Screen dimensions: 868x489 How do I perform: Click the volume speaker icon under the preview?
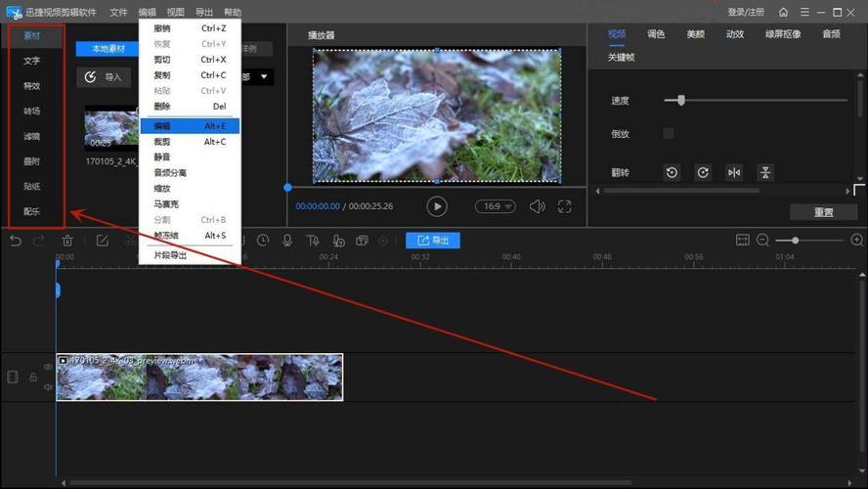tap(537, 206)
